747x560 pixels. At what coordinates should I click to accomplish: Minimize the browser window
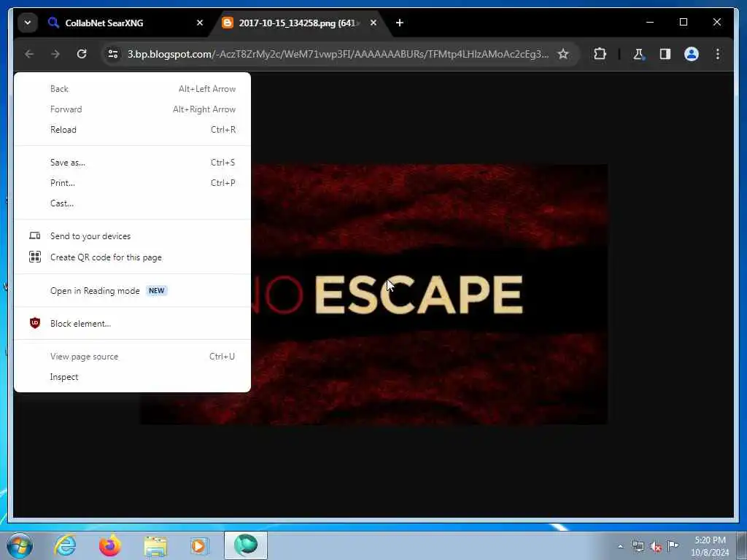(650, 22)
